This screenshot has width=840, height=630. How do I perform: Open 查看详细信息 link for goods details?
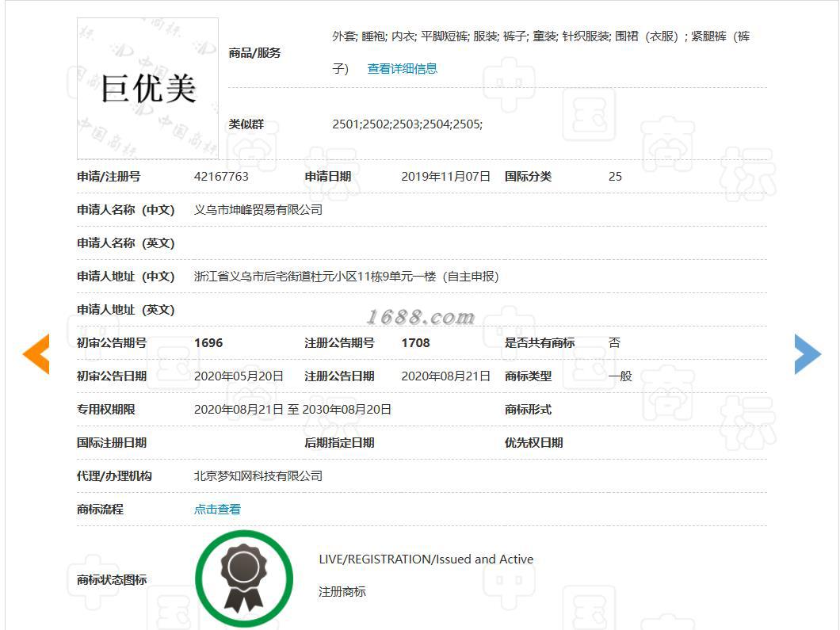pos(402,69)
